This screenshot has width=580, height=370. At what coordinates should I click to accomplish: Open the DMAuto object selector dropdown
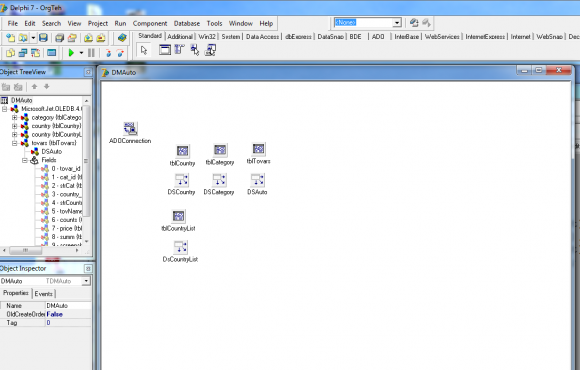[86, 281]
